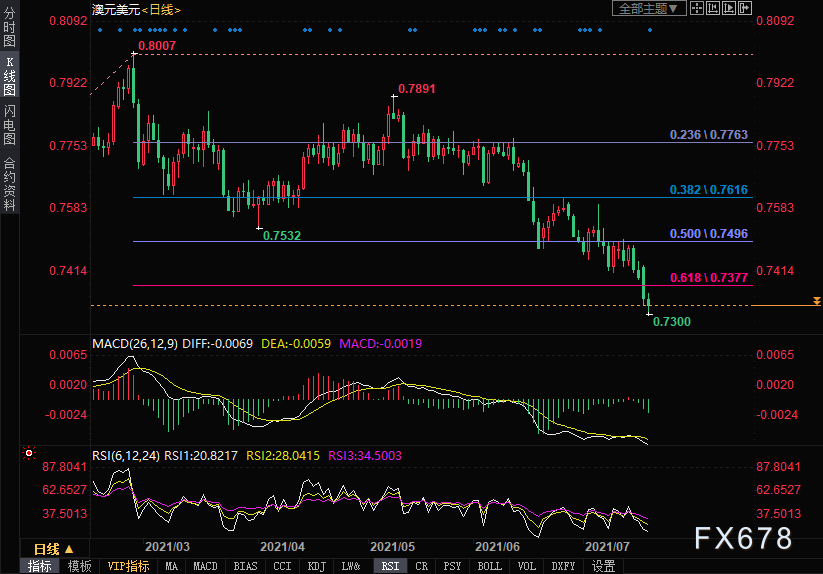The height and width of the screenshot is (574, 823).
Task: Switch indicator to LW&
Action: click(x=351, y=566)
